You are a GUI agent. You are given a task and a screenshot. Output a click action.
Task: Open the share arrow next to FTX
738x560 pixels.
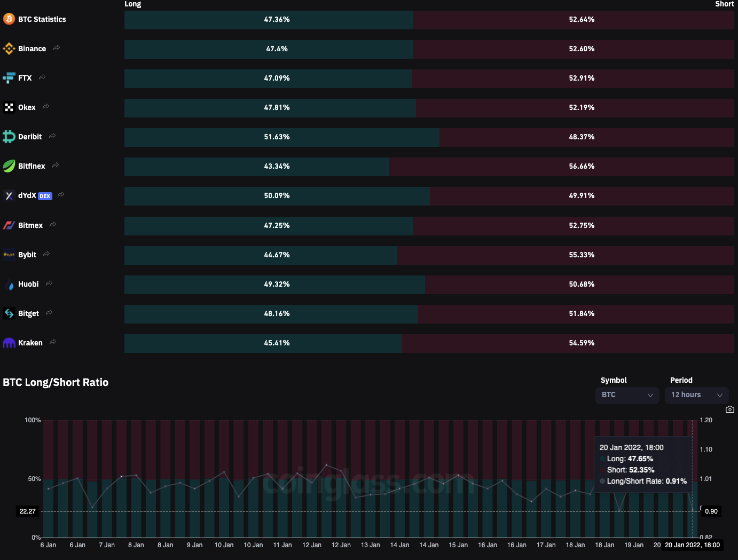[x=42, y=77]
